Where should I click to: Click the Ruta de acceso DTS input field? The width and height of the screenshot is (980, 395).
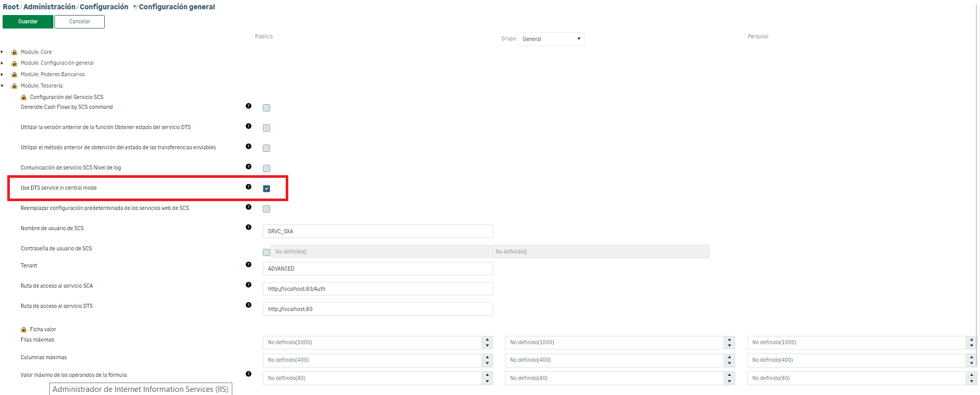[377, 309]
